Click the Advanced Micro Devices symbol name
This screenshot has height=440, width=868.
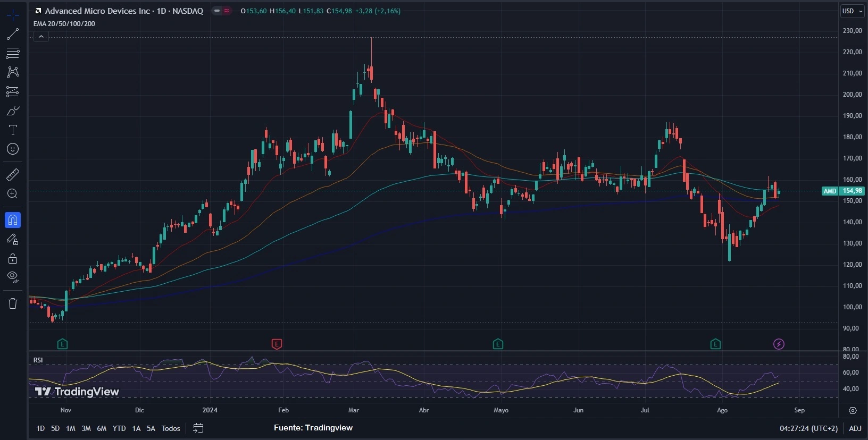97,11
